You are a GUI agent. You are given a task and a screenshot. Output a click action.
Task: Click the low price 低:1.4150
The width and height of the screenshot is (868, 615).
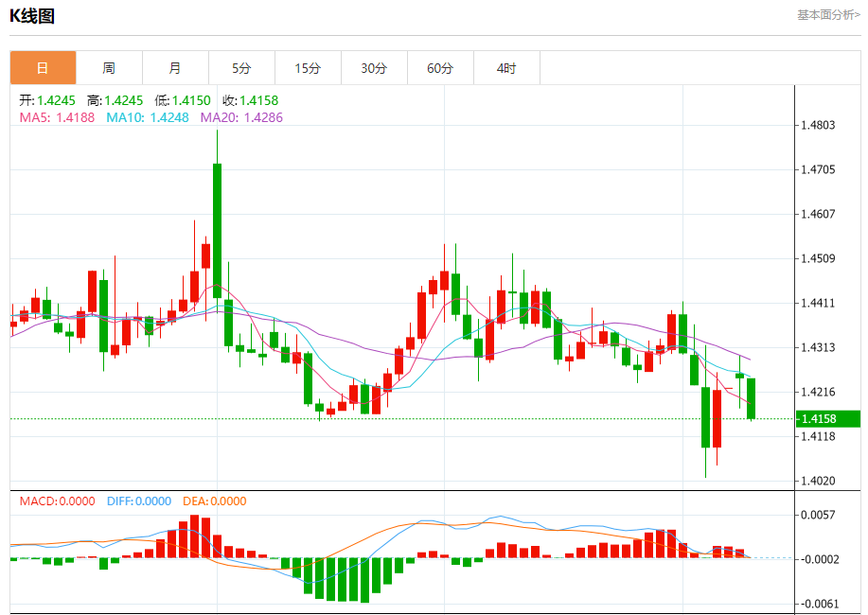coord(183,100)
